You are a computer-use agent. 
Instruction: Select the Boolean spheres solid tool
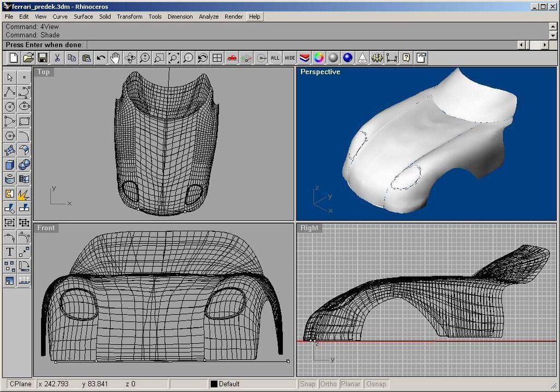pyautogui.click(x=24, y=165)
